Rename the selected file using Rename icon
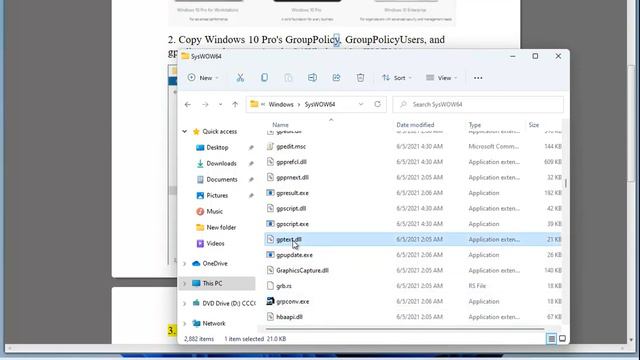The image size is (640, 360). [312, 78]
